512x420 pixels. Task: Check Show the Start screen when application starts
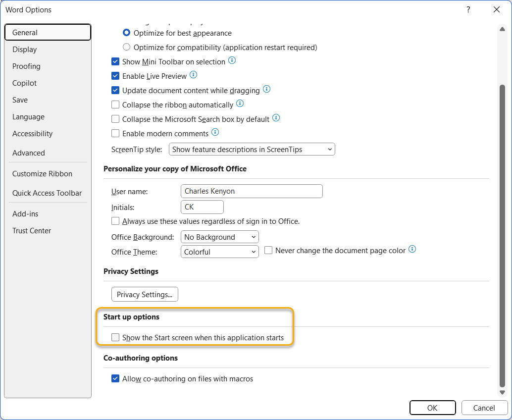tap(115, 337)
